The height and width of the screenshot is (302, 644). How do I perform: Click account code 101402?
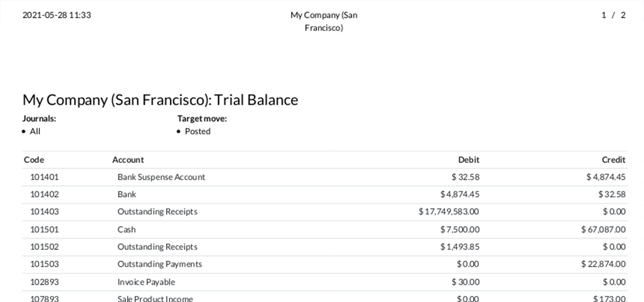point(44,194)
